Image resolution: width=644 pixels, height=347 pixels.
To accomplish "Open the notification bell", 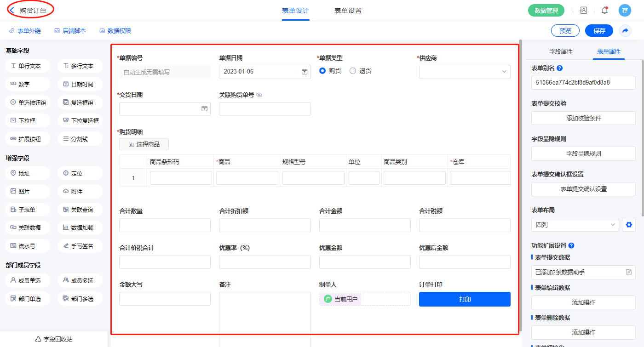I will [604, 11].
